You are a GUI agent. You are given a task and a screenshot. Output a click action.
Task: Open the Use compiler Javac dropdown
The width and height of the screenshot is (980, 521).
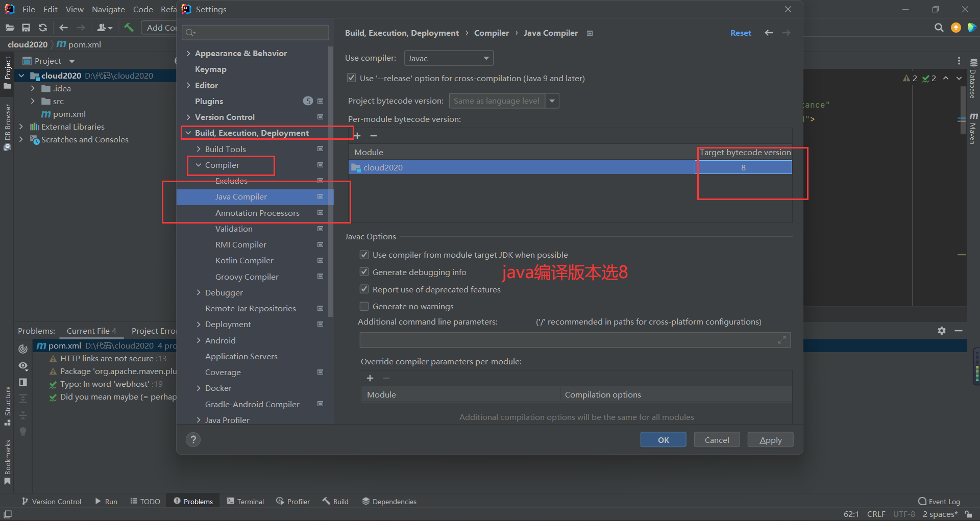click(449, 58)
